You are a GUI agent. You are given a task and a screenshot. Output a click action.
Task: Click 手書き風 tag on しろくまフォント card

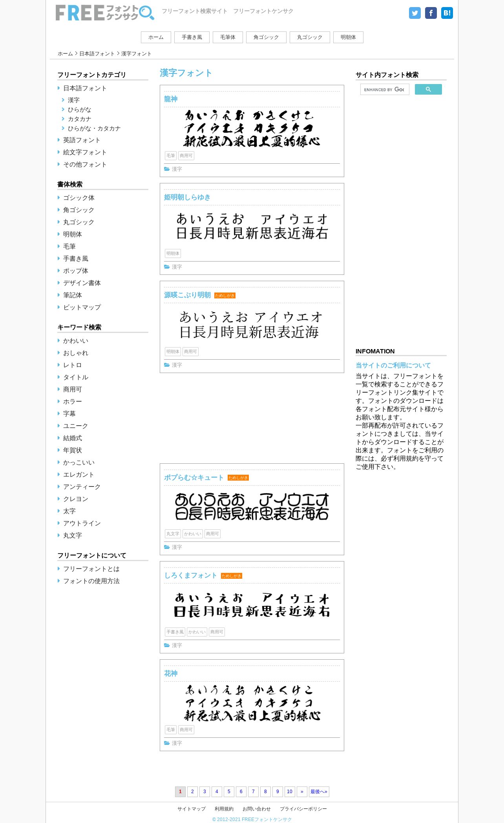175,632
